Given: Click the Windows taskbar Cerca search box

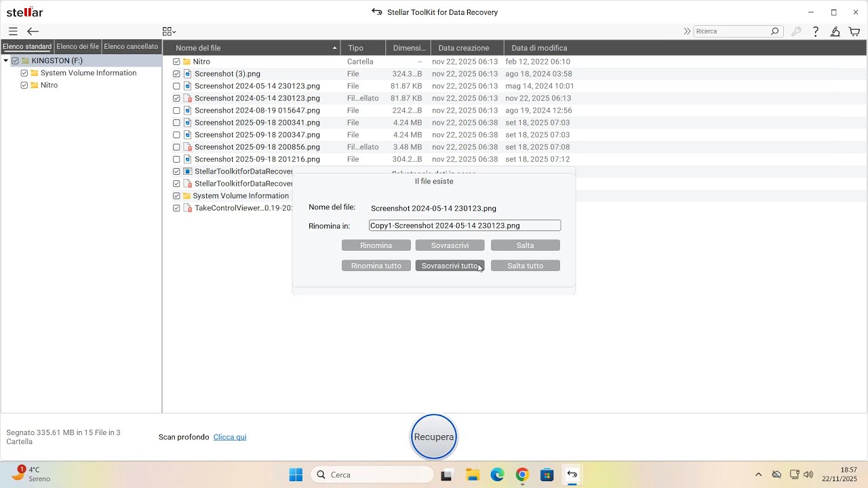Looking at the screenshot, I should click(x=372, y=474).
